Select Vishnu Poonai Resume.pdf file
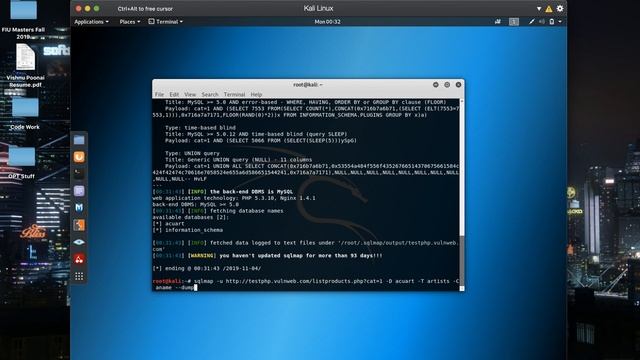Image resolution: width=640 pixels, height=360 pixels. coord(25,65)
